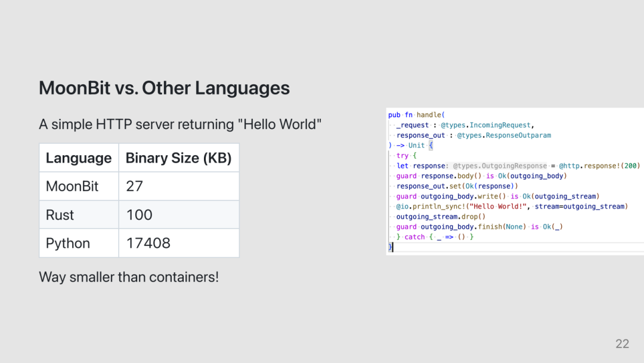Click the "Rust" table cell
The image size is (644, 363).
coord(60,215)
